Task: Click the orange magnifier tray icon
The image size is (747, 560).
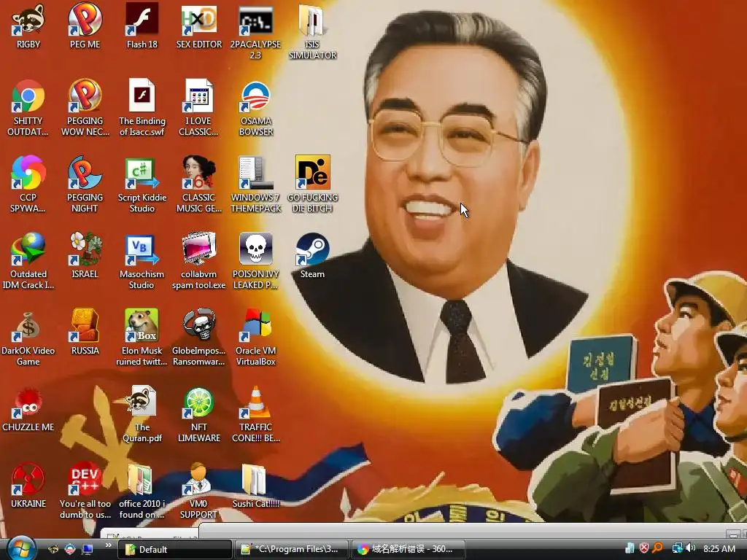Action: pos(658,548)
